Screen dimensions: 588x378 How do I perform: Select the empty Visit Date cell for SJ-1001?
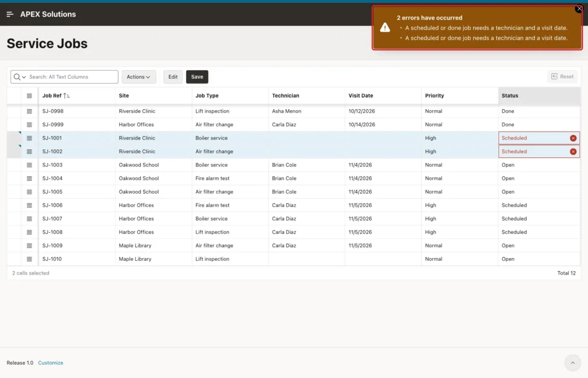(383, 138)
